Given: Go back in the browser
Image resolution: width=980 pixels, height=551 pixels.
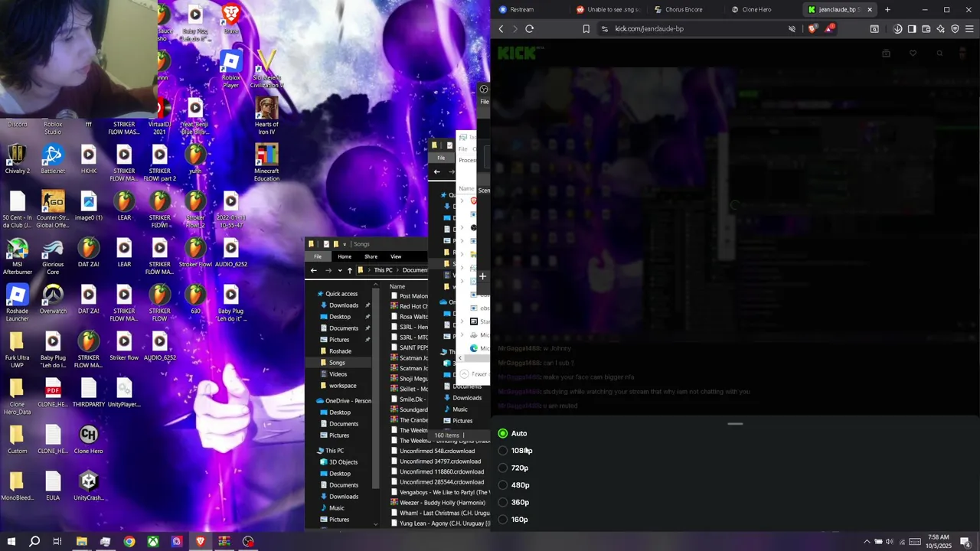Looking at the screenshot, I should (501, 29).
